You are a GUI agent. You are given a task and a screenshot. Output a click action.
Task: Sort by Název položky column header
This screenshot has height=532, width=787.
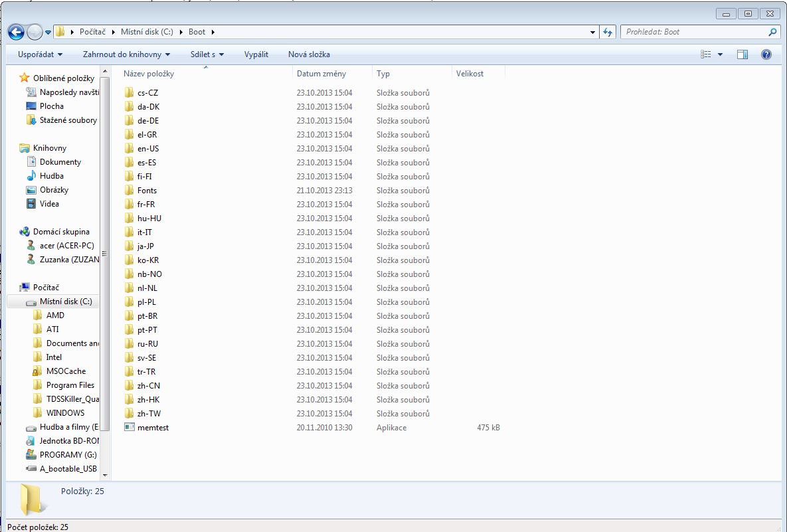149,73
